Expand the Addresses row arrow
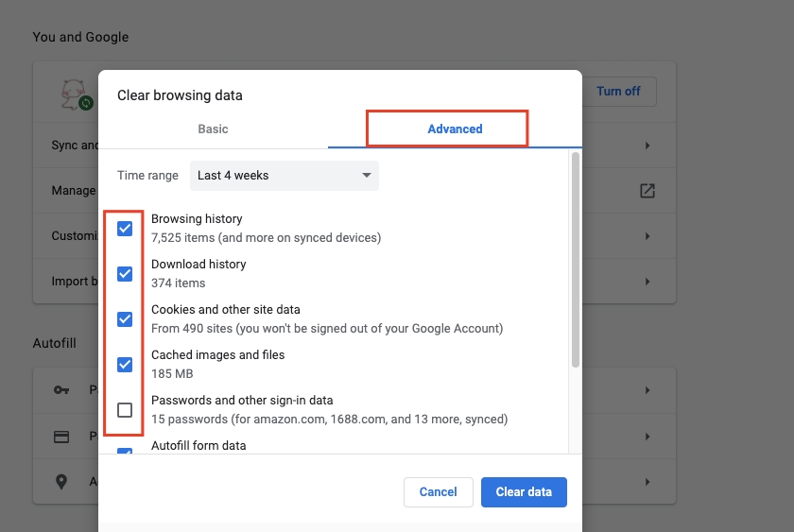 click(647, 482)
